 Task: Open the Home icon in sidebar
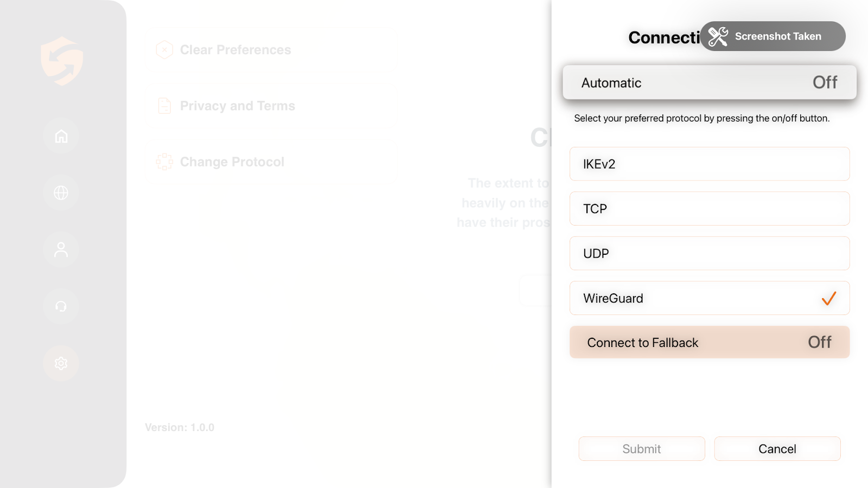(x=61, y=136)
